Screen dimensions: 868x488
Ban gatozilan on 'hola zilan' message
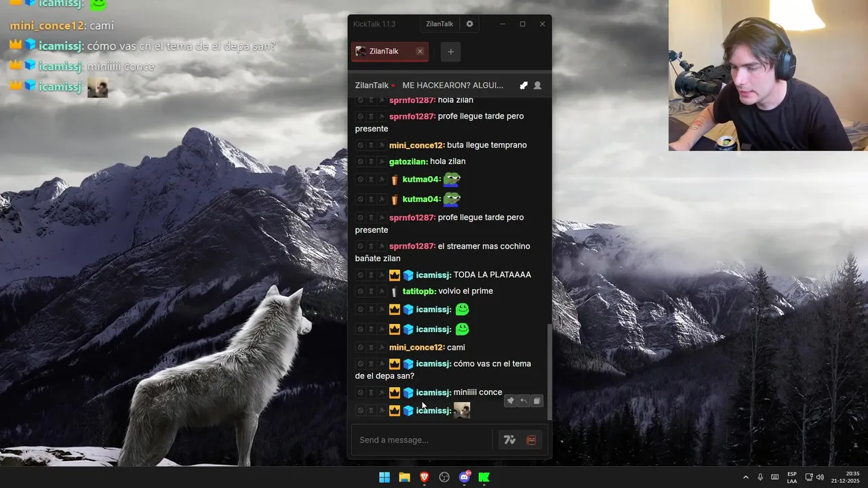click(x=361, y=161)
